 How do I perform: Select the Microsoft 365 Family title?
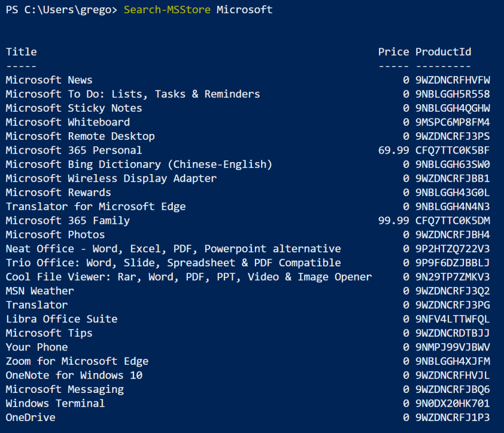[x=68, y=221]
